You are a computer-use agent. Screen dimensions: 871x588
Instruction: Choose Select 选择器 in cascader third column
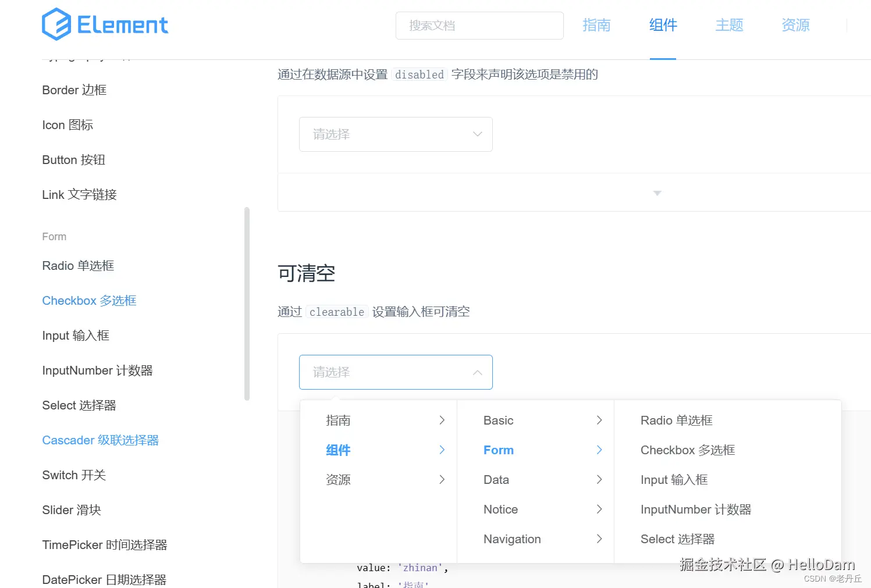tap(678, 539)
